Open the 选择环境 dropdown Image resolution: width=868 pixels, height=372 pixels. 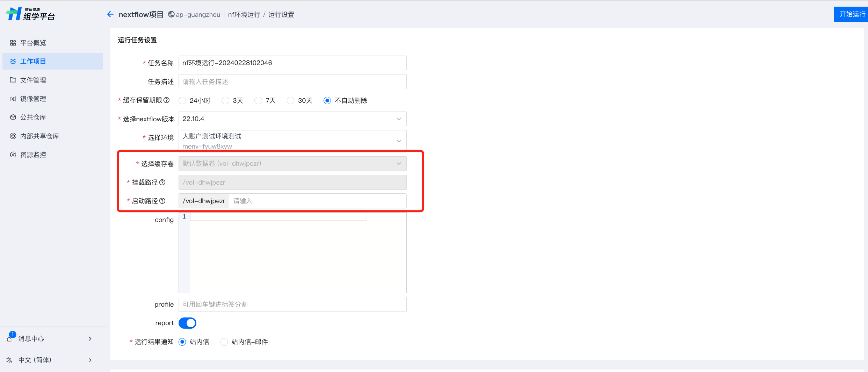(x=292, y=141)
